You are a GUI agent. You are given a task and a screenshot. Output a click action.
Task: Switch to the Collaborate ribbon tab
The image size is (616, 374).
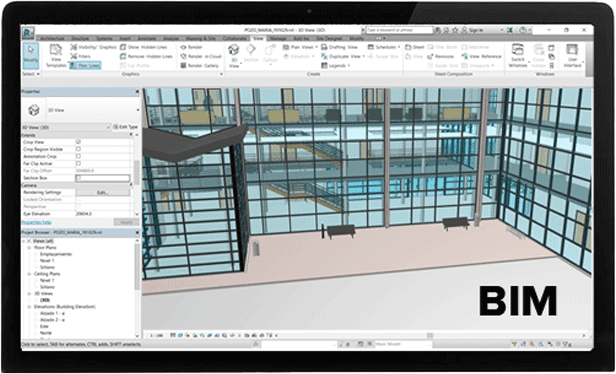tap(234, 38)
